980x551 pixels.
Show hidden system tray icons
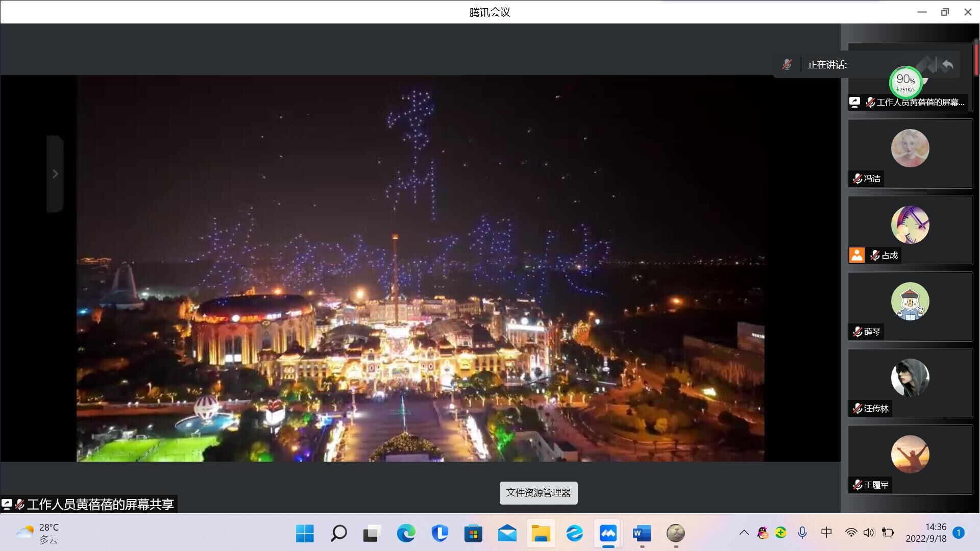point(744,533)
